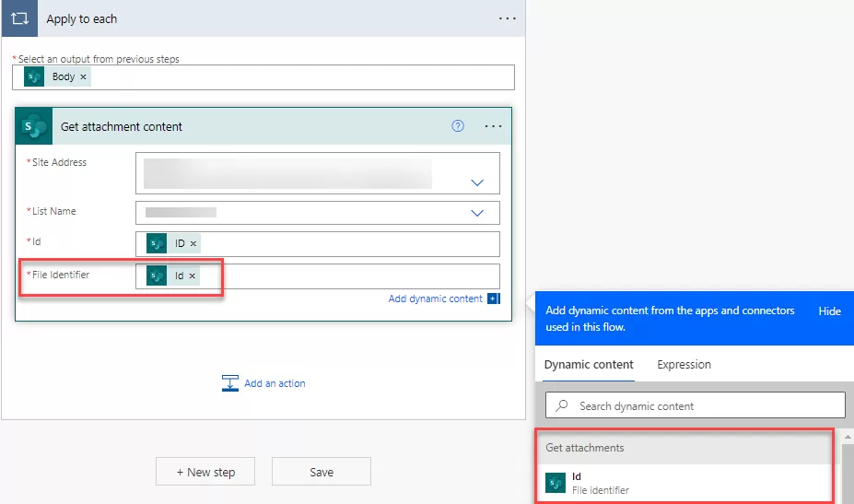Remove the ID token from Id field

click(x=193, y=244)
